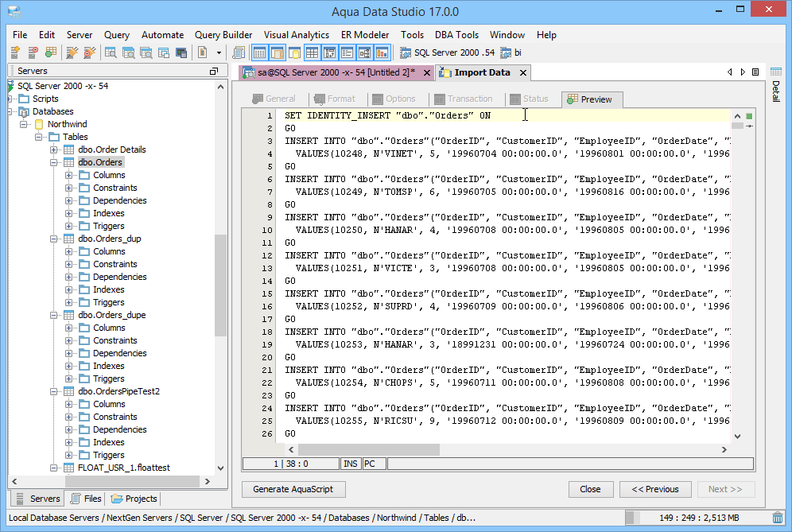Switch to the Files bottom tab
The height and width of the screenshot is (532, 792).
tap(87, 499)
